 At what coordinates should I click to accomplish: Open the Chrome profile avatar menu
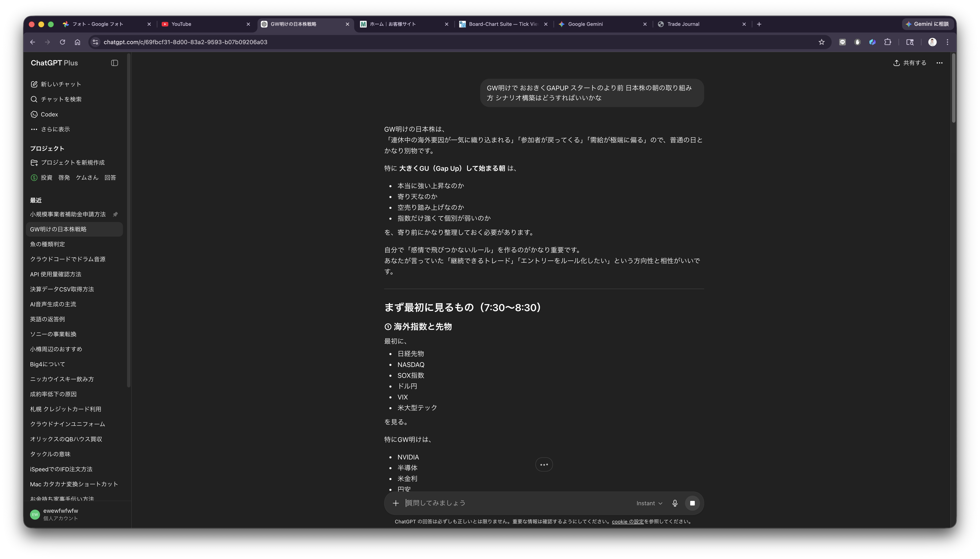click(x=932, y=42)
